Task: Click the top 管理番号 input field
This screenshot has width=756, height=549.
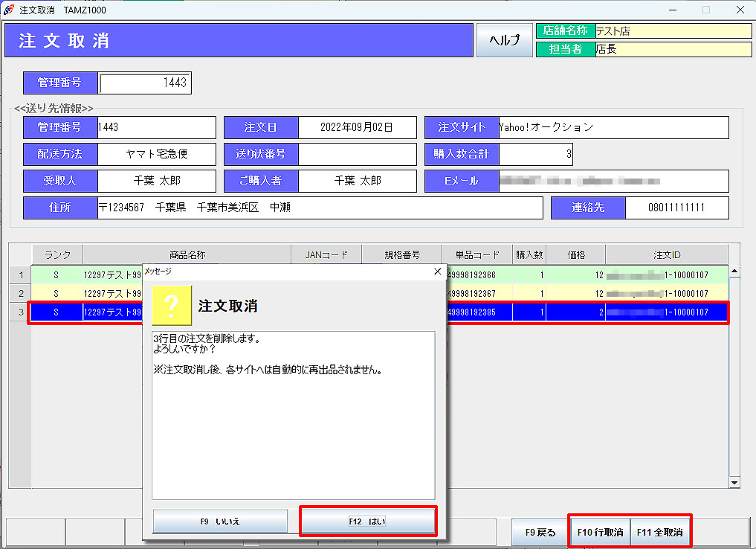Action: click(145, 83)
